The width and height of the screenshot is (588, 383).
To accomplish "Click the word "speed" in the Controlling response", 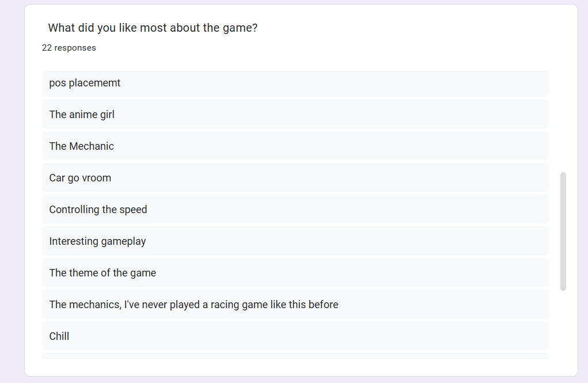I will [x=134, y=210].
